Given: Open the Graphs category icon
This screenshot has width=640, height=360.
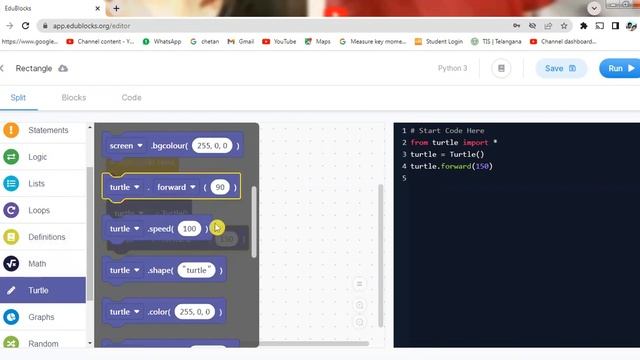Looking at the screenshot, I should pyautogui.click(x=11, y=317).
